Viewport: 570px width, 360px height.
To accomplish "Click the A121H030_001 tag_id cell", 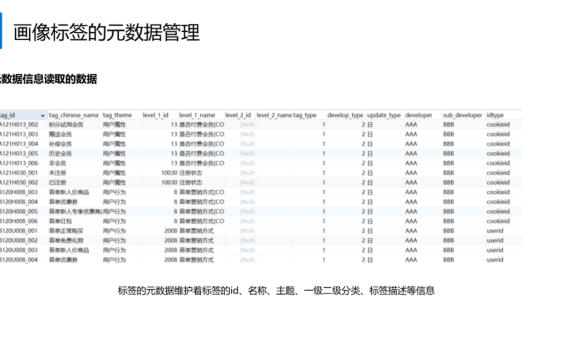I will pyautogui.click(x=19, y=173).
